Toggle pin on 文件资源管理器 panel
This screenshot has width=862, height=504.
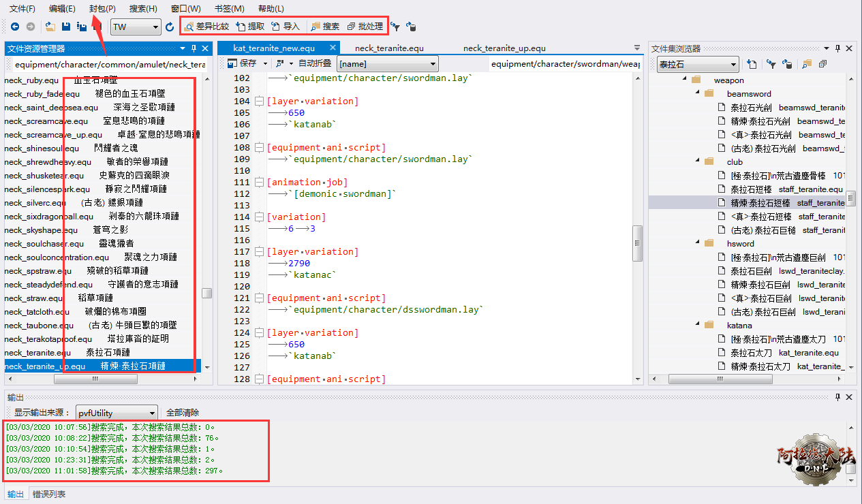pyautogui.click(x=194, y=48)
